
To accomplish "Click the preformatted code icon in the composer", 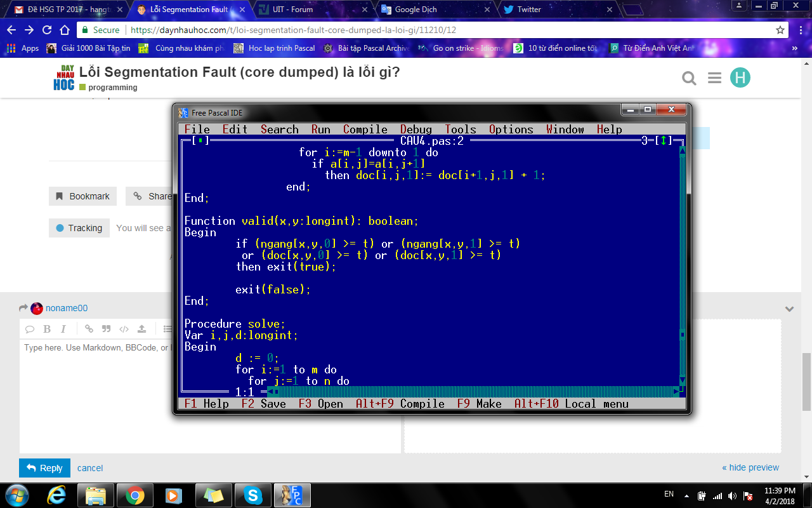I will [124, 328].
